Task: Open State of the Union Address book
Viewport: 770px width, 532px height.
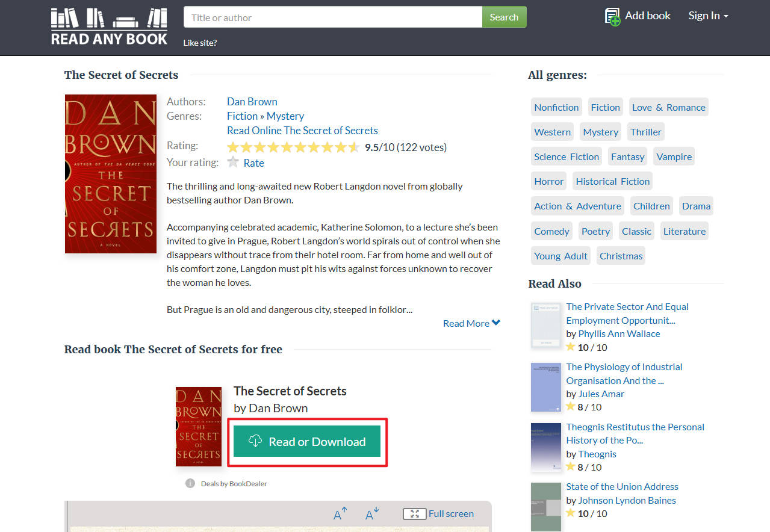Action: (x=622, y=486)
